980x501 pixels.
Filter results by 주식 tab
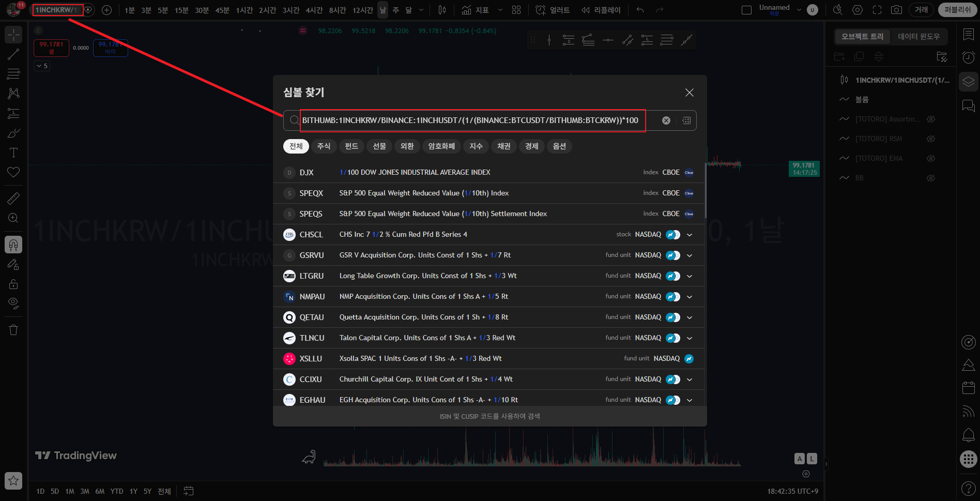point(324,146)
